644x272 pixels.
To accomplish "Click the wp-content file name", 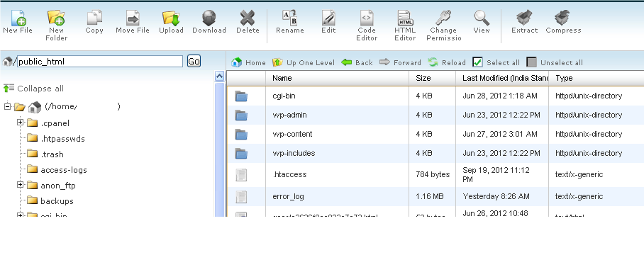I will pos(292,134).
